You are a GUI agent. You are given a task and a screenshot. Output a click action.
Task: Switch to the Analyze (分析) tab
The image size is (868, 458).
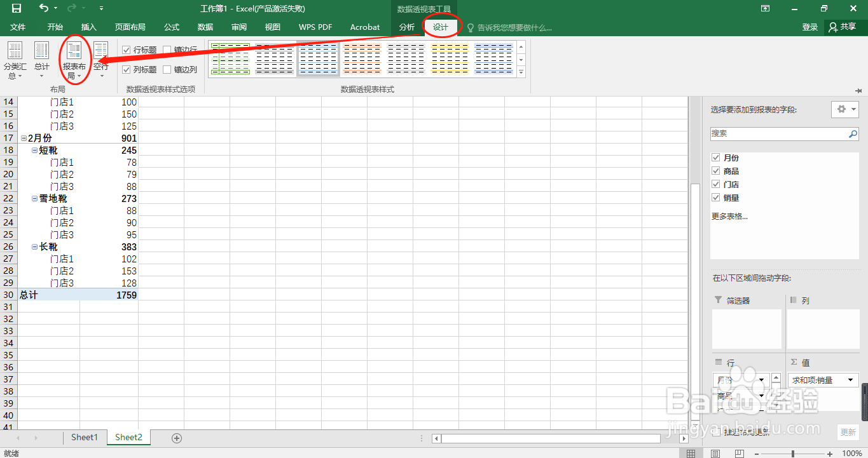[407, 27]
